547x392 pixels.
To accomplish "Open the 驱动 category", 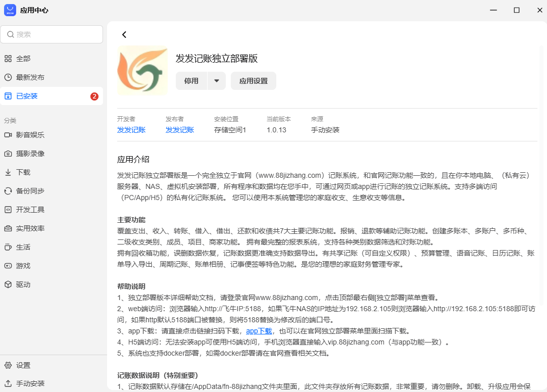I will click(52, 284).
